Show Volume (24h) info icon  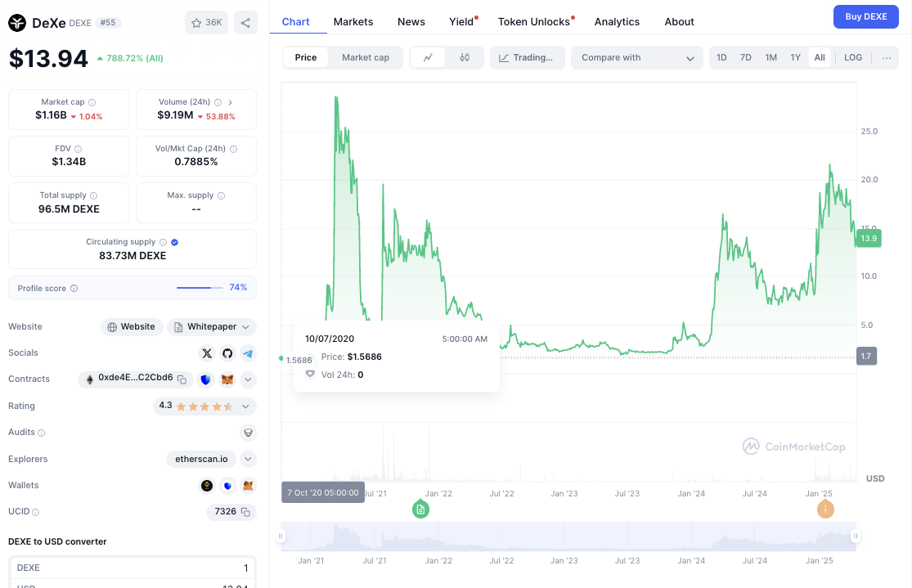tap(218, 102)
